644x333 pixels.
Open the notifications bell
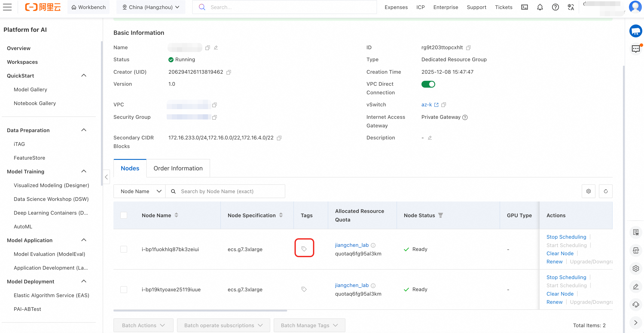[x=540, y=7]
